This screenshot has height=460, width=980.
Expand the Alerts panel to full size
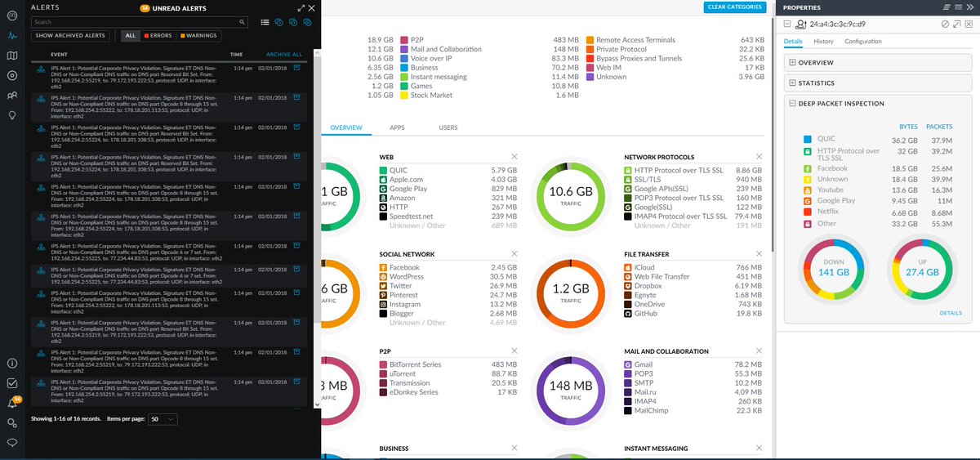point(301,7)
